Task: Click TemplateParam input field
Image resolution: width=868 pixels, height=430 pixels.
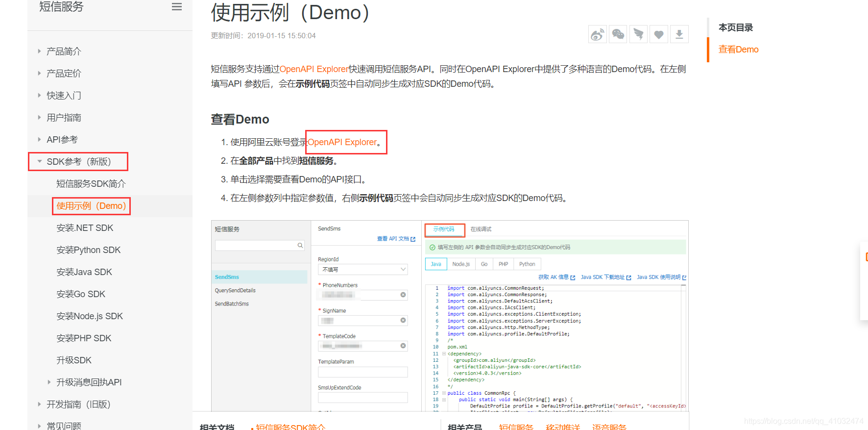Action: coord(363,372)
